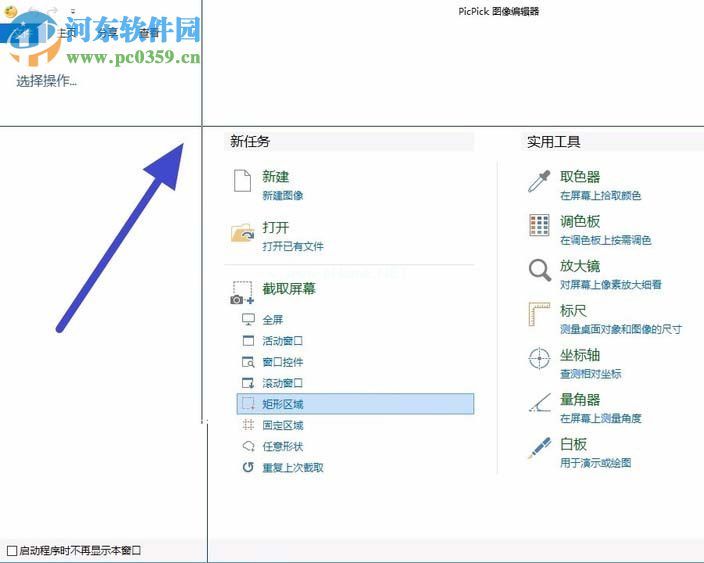Switch to the 分享 ribbon tab

tap(107, 32)
